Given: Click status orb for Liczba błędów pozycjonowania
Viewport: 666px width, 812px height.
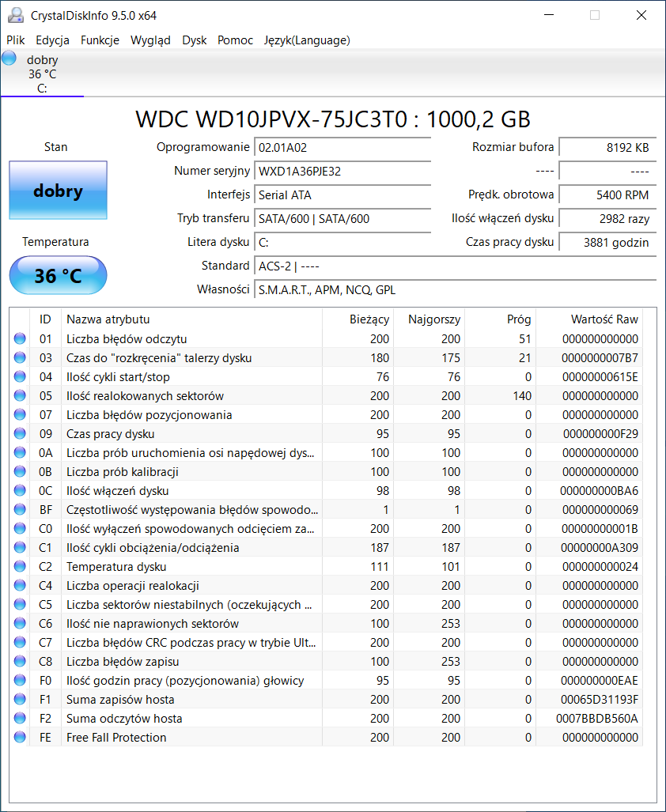Looking at the screenshot, I should (20, 415).
